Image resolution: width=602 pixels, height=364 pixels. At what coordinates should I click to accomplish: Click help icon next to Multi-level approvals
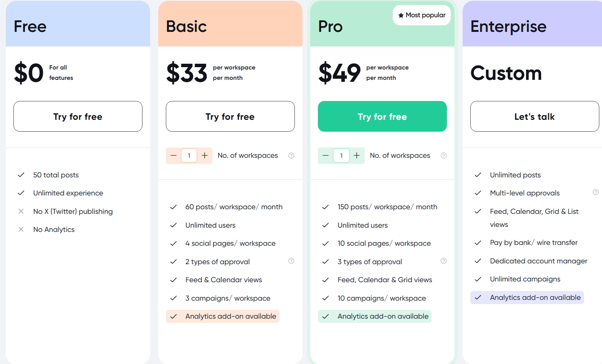click(595, 192)
